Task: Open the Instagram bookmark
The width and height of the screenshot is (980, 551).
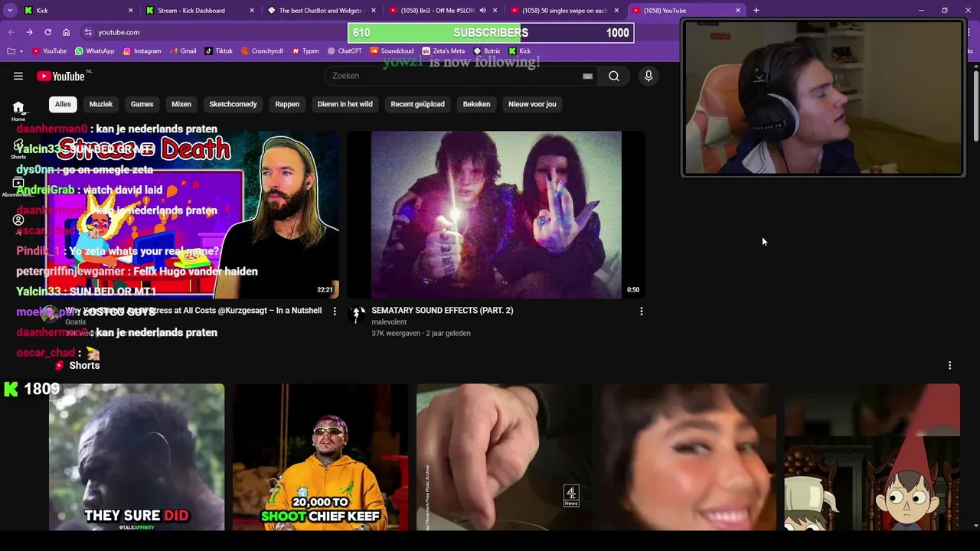Action: tap(142, 51)
